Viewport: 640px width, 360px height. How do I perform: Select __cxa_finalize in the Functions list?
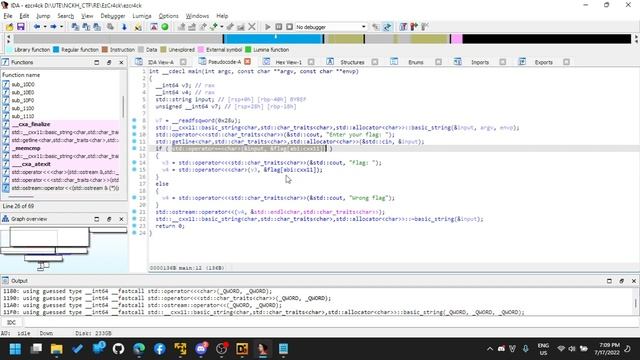[31, 124]
